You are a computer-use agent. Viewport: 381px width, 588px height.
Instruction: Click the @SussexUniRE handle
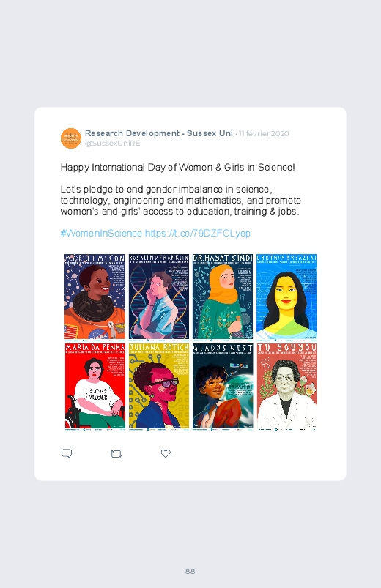point(113,144)
